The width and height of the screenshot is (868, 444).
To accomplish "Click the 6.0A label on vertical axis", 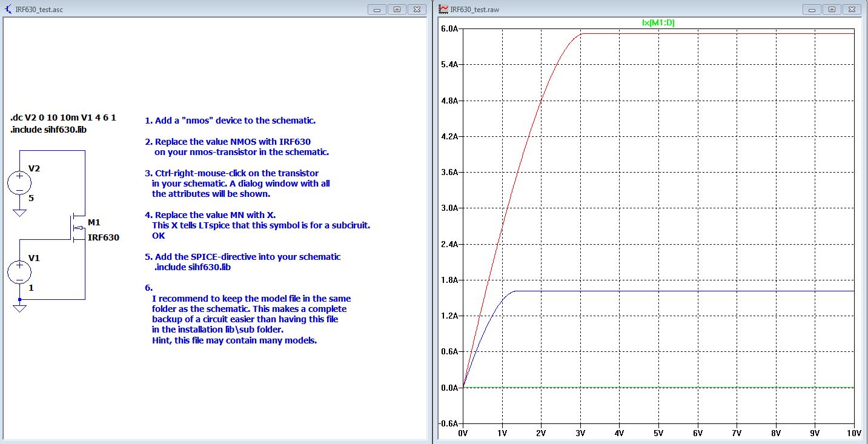I will 449,29.
